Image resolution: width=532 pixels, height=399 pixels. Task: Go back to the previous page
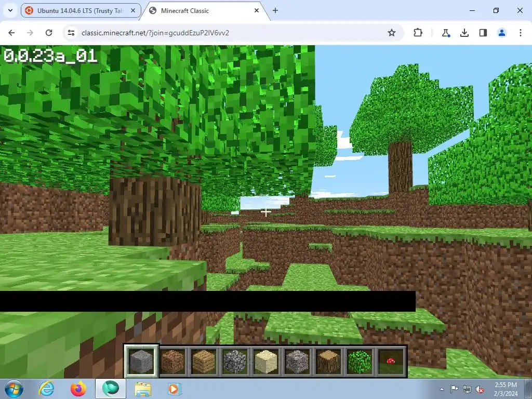(x=11, y=33)
